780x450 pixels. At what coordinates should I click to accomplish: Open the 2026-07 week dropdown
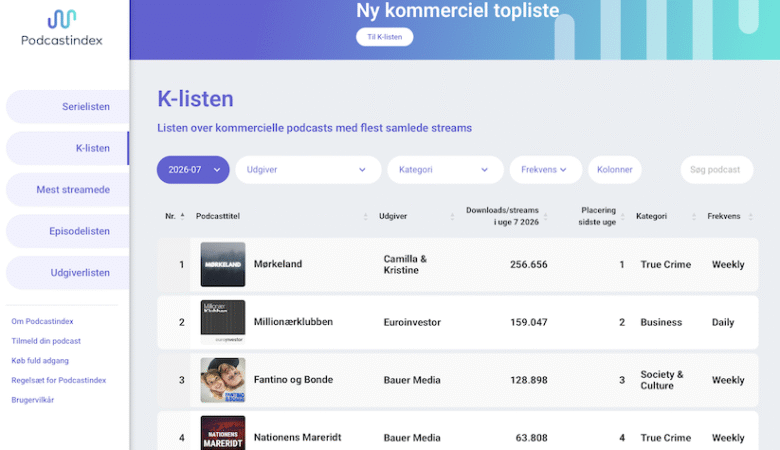pyautogui.click(x=193, y=170)
